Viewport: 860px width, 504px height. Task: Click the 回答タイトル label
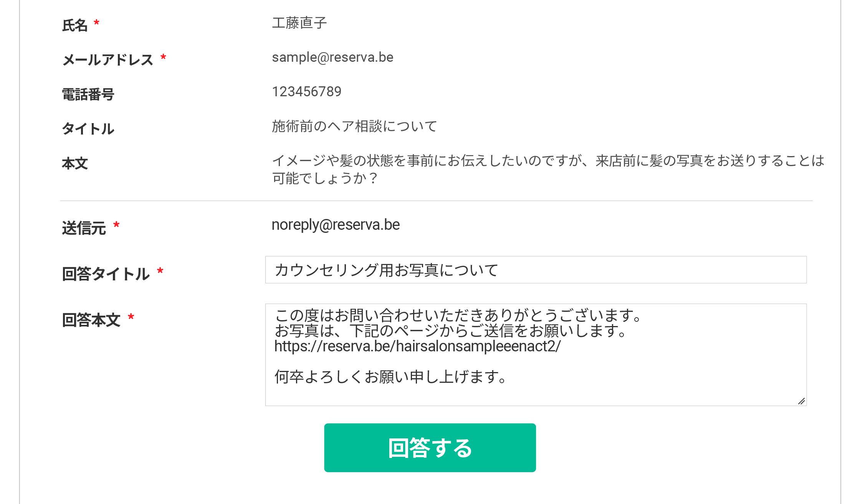point(106,274)
